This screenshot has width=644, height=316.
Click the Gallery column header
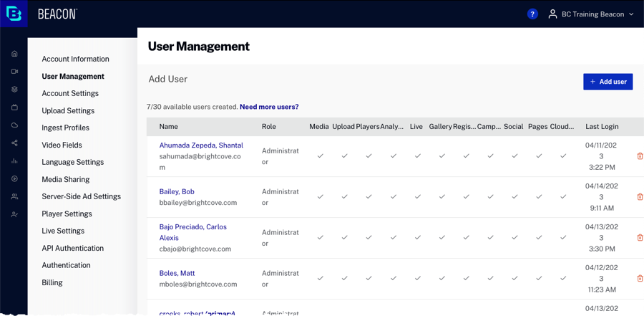pyautogui.click(x=441, y=127)
